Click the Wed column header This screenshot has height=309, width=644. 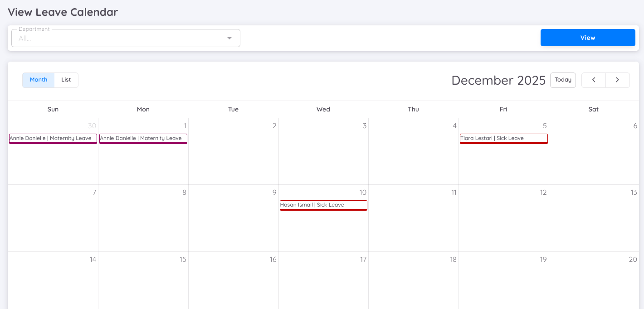pyautogui.click(x=323, y=109)
